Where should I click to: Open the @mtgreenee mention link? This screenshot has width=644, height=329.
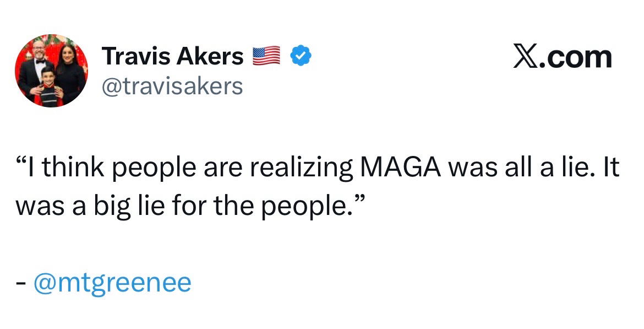[112, 283]
